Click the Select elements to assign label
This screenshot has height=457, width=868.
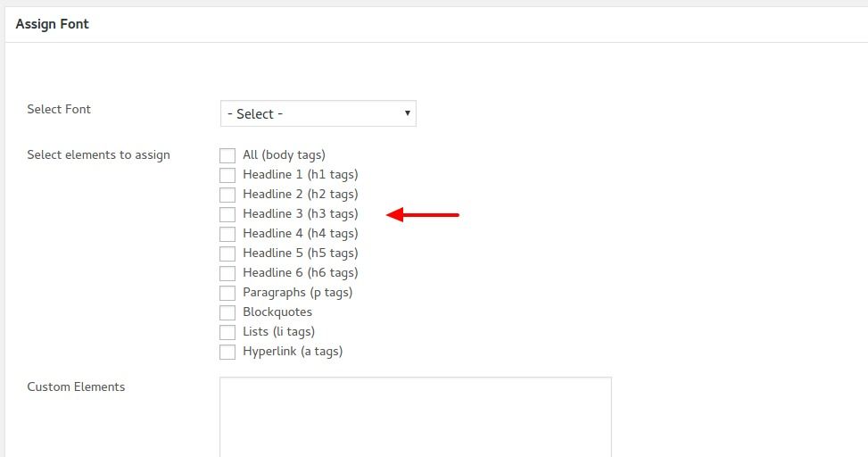click(x=98, y=155)
